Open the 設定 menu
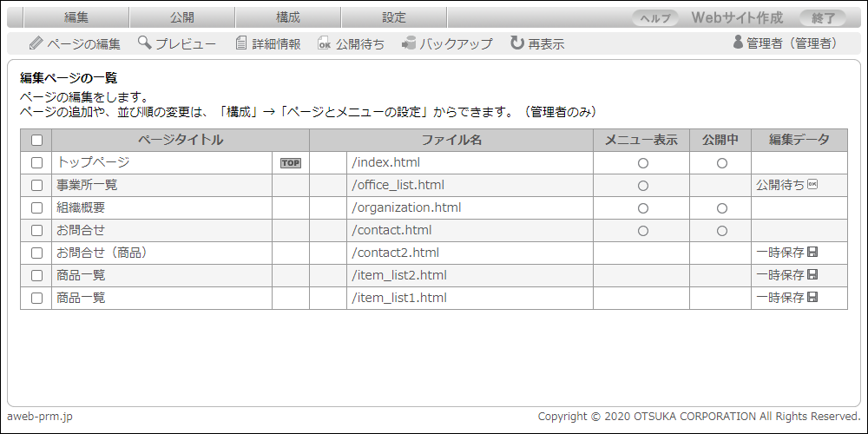Viewport: 868px width, 434px height. [x=394, y=17]
